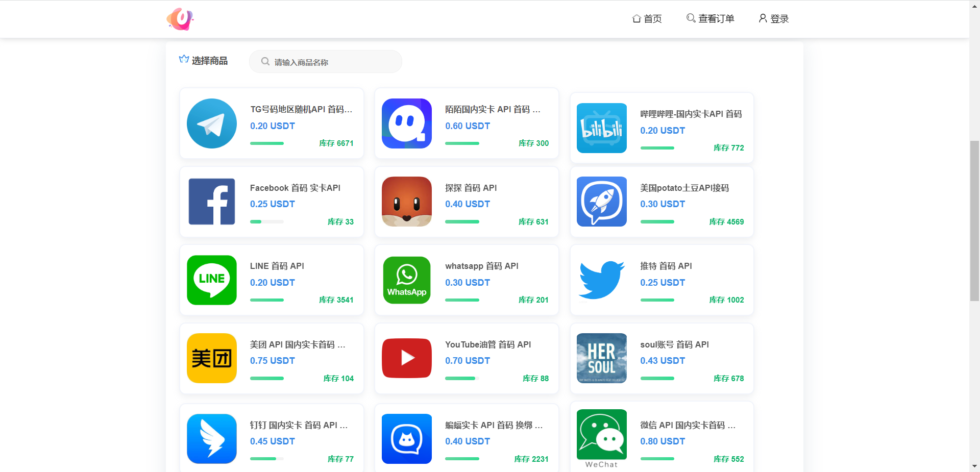
Task: Click 美团 API 国内实卡首码 title
Action: coord(298,344)
